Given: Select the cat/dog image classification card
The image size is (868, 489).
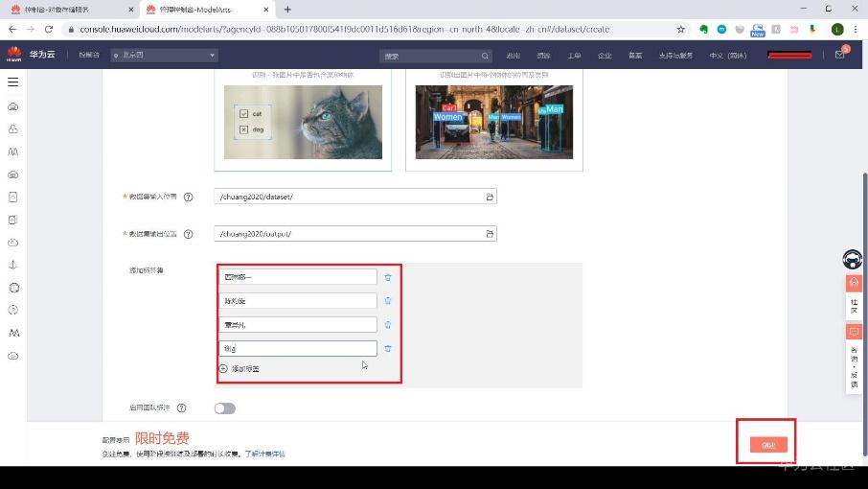Looking at the screenshot, I should [303, 120].
